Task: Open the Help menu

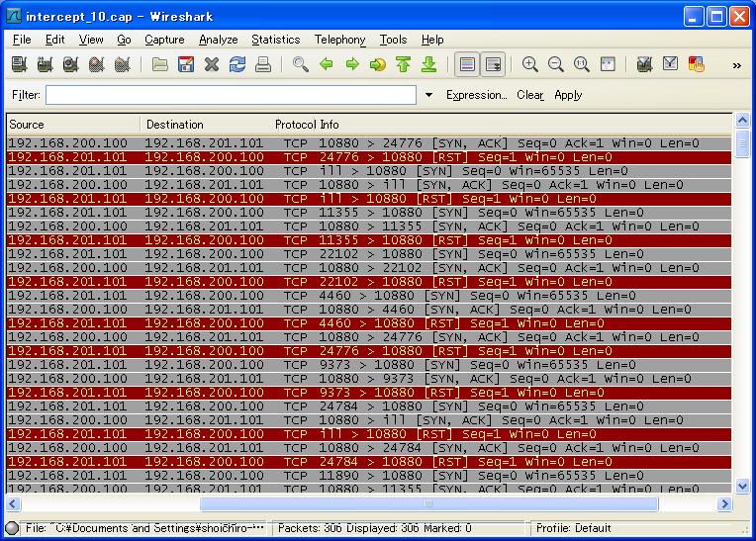Action: 432,40
